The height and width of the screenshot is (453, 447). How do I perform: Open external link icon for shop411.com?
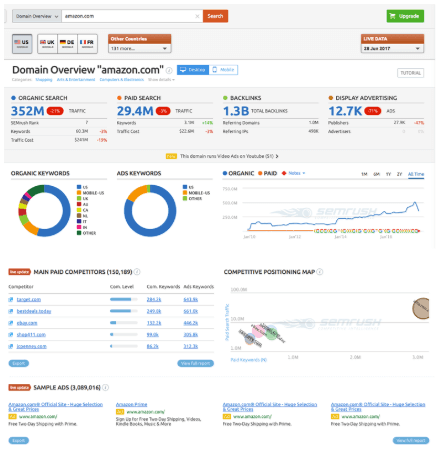(11, 334)
